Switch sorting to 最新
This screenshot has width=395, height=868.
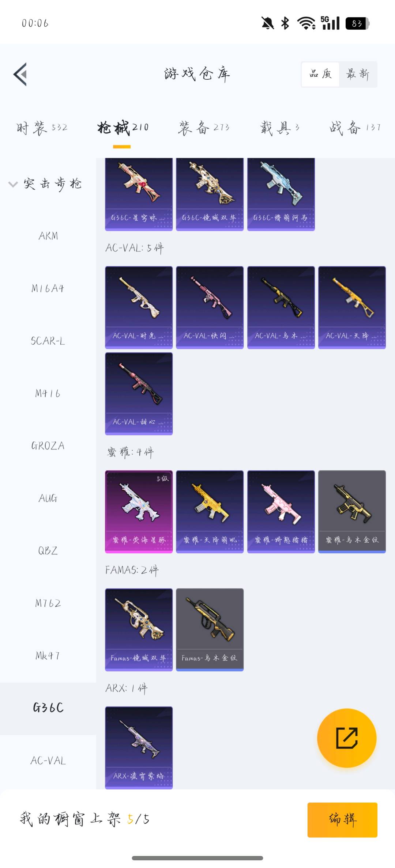point(358,74)
